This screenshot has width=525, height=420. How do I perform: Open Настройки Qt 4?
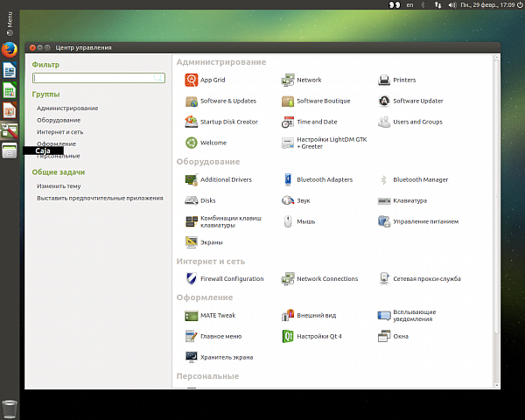(x=311, y=336)
